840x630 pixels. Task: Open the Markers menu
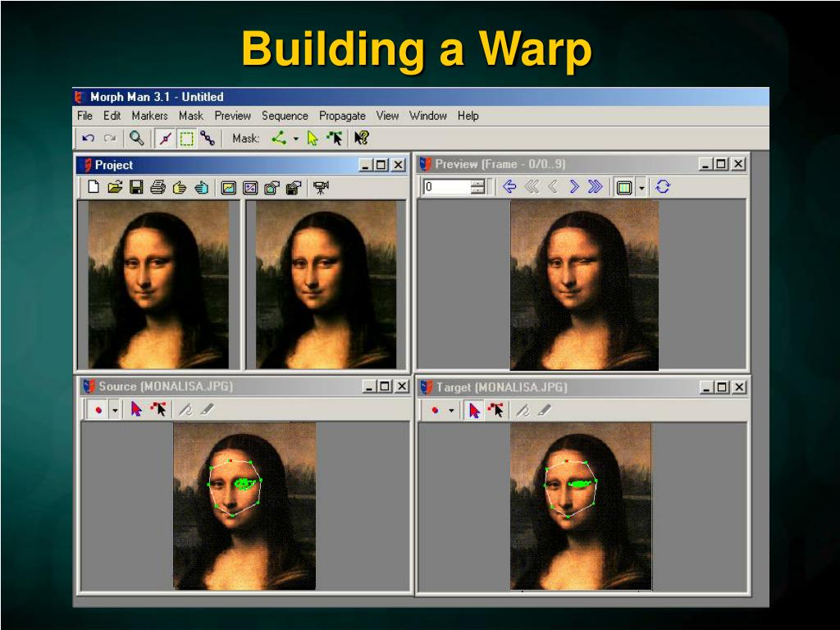[149, 116]
